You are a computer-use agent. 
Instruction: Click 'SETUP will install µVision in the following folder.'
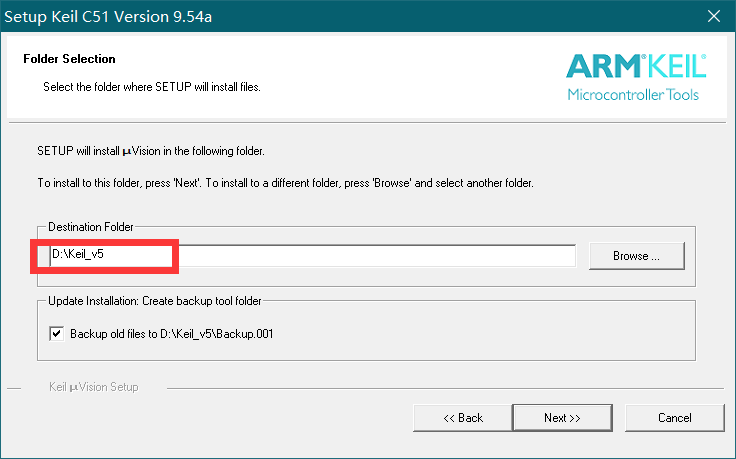tap(151, 151)
